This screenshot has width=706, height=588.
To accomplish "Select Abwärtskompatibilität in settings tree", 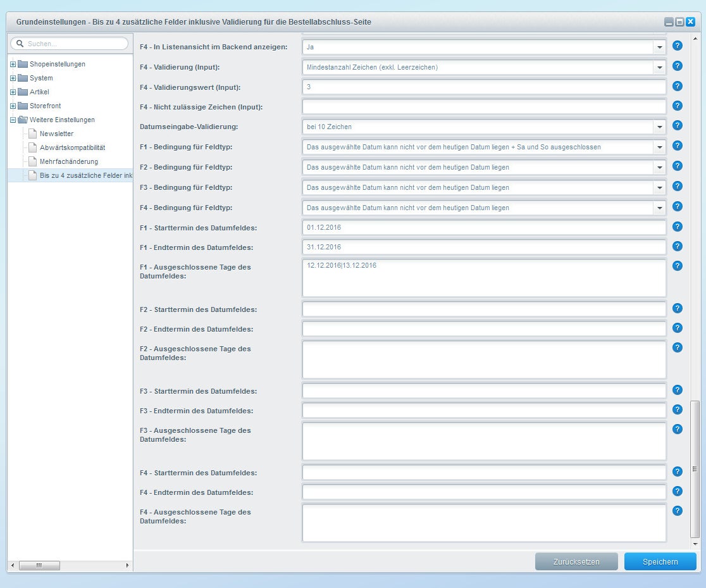I will 72,147.
